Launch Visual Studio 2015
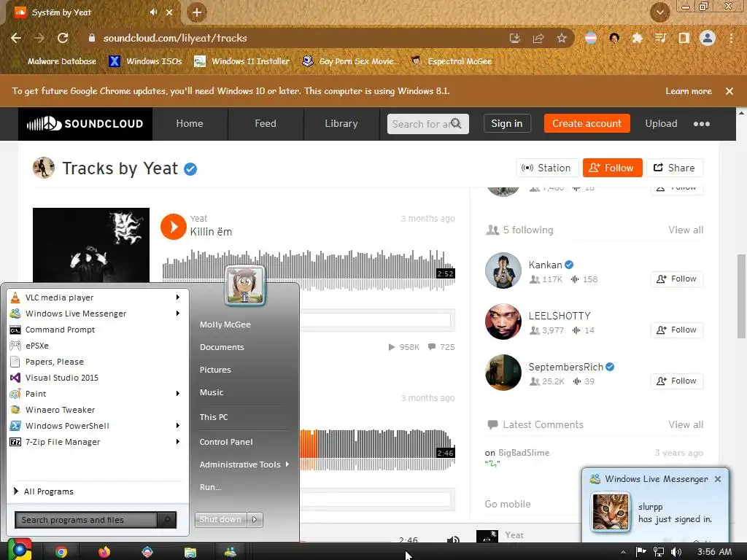The width and height of the screenshot is (747, 560). pyautogui.click(x=96, y=378)
